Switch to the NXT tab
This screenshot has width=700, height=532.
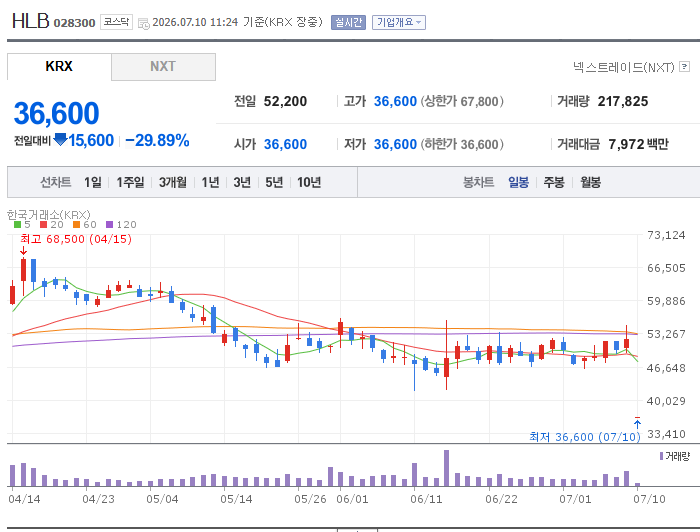[x=163, y=66]
